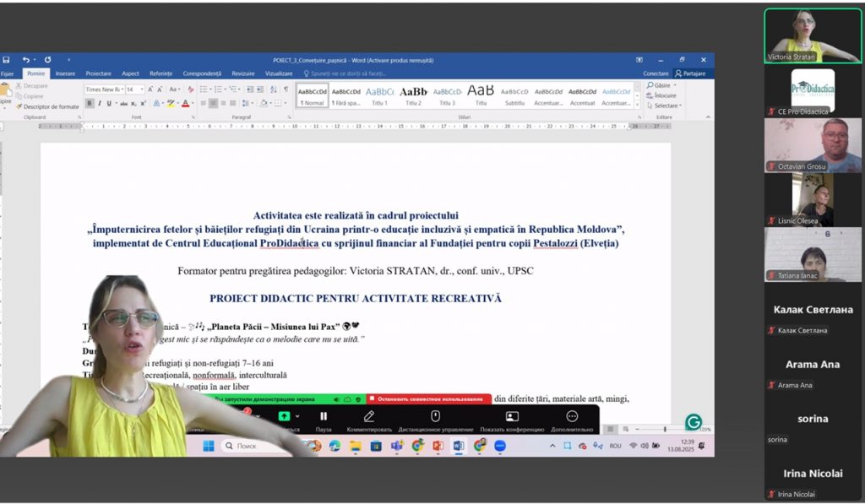
Task: Click the Conectare sign-in link
Action: (656, 73)
